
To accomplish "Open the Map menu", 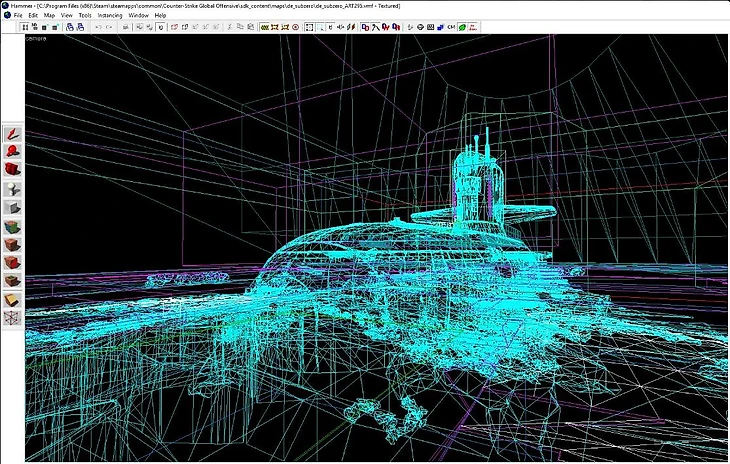I will 49,16.
